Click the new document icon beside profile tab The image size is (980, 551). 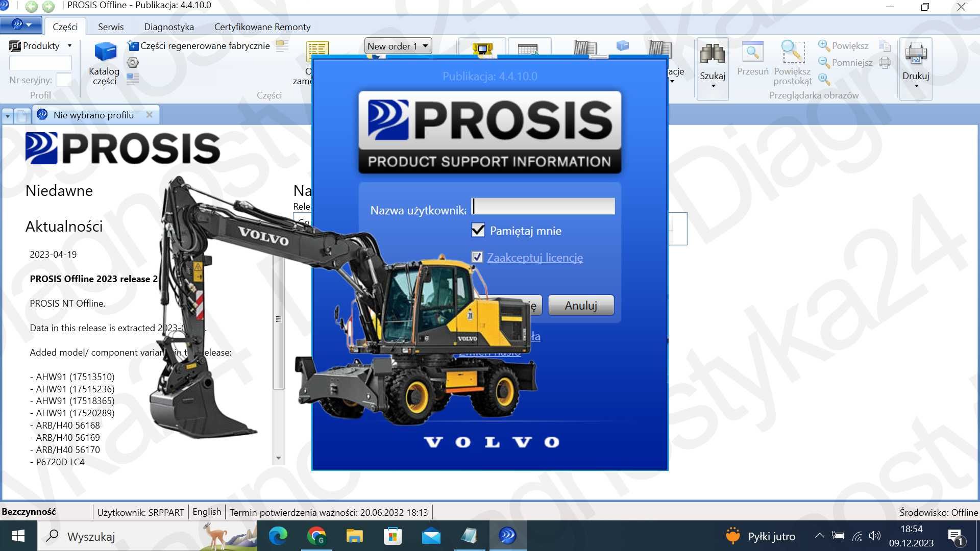click(22, 116)
